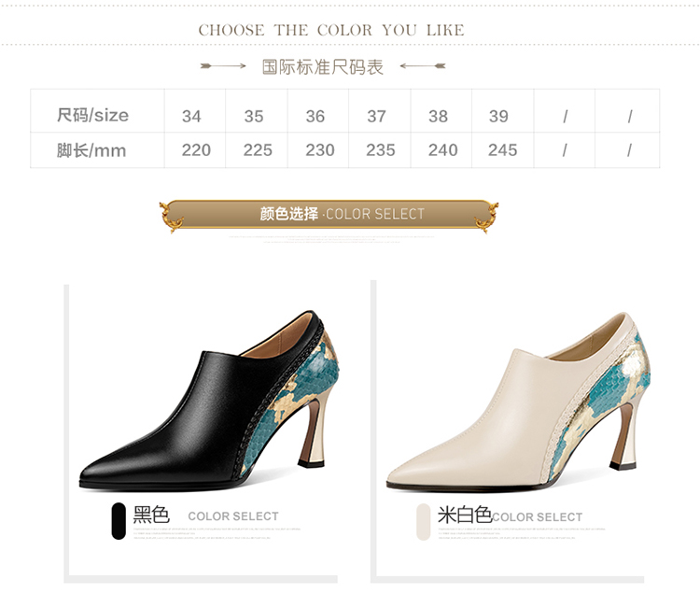Click the beige color swatch
Image resolution: width=700 pixels, height=593 pixels.
(423, 522)
